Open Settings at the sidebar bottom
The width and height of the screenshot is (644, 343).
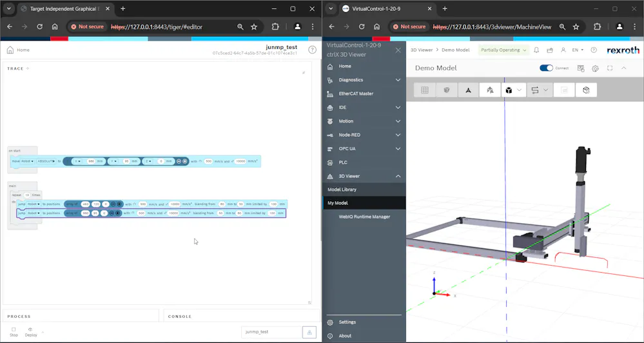click(x=347, y=322)
